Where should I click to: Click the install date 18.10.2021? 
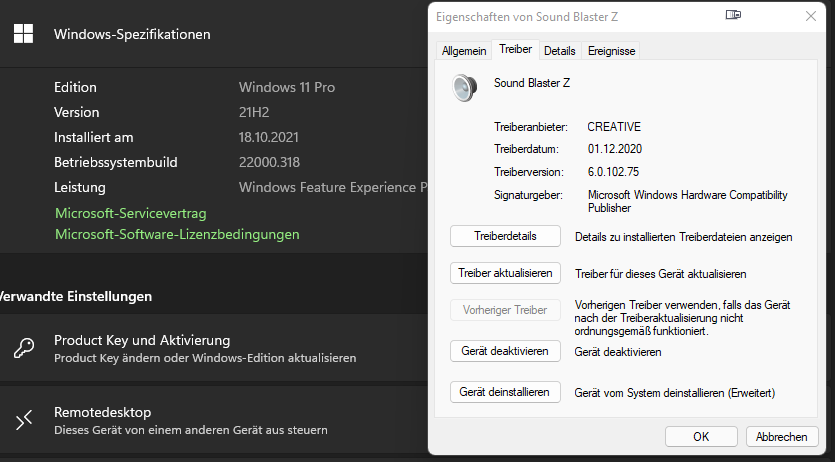coord(269,137)
